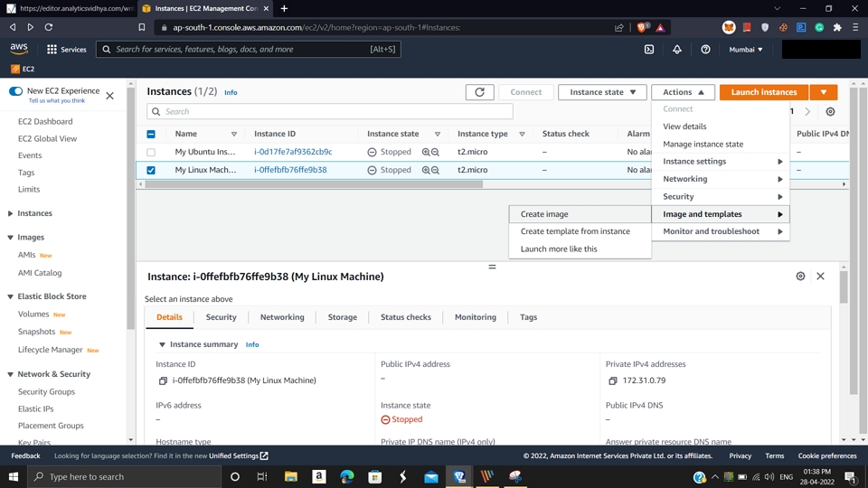Open instance link i-0d17fe7af9362cb9c
Screen dimensions: 868x488
point(293,152)
